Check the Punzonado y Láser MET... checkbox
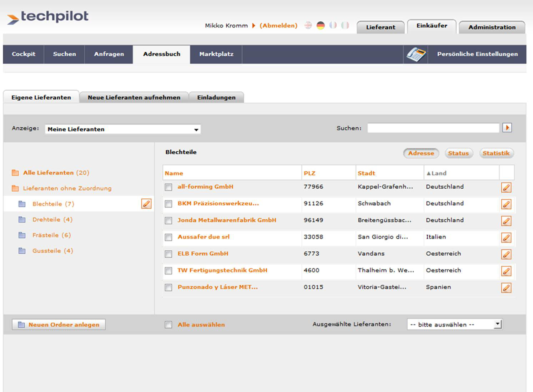Viewport: 533px width, 392px height. tap(169, 287)
